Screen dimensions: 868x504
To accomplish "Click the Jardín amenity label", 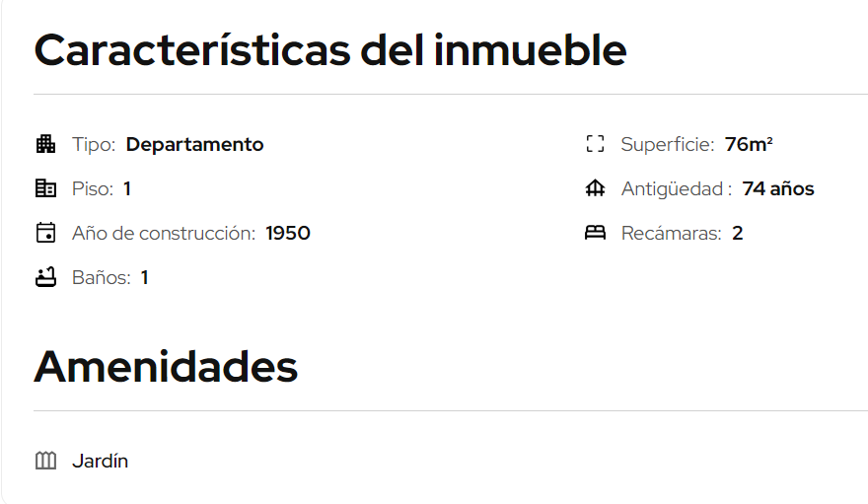I will tap(101, 461).
